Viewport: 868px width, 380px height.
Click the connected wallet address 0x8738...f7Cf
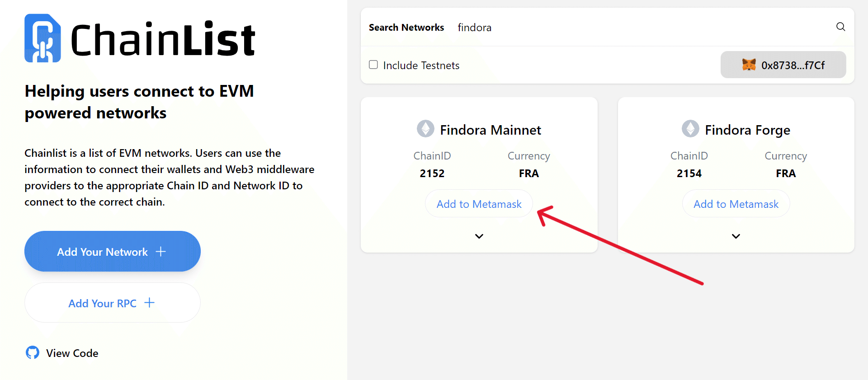click(x=793, y=65)
